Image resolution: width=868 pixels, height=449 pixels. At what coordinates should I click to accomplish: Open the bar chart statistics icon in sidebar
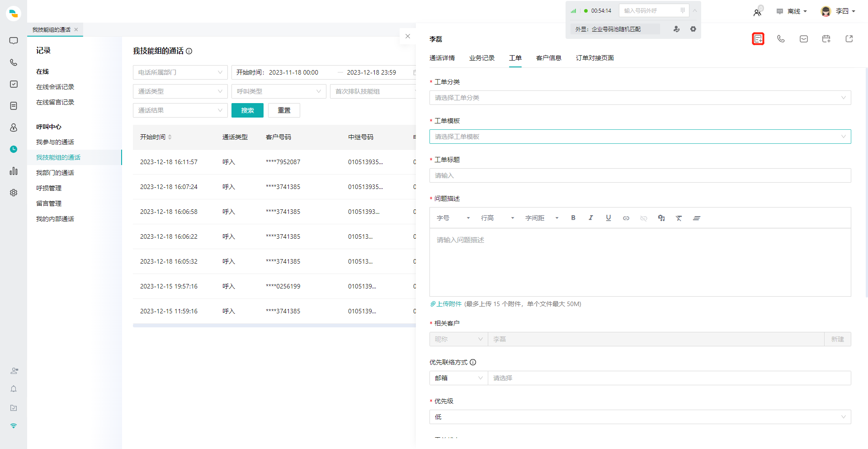(x=14, y=171)
